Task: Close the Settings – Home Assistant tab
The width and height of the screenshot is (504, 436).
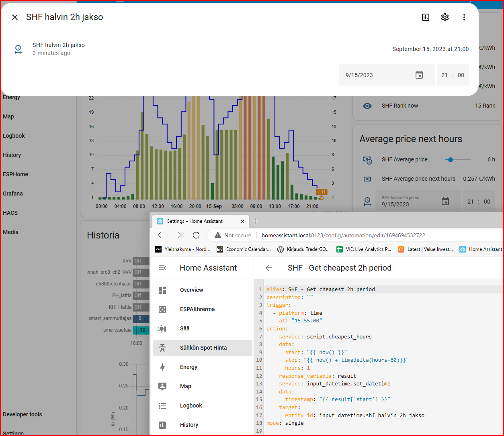Action: pos(242,221)
